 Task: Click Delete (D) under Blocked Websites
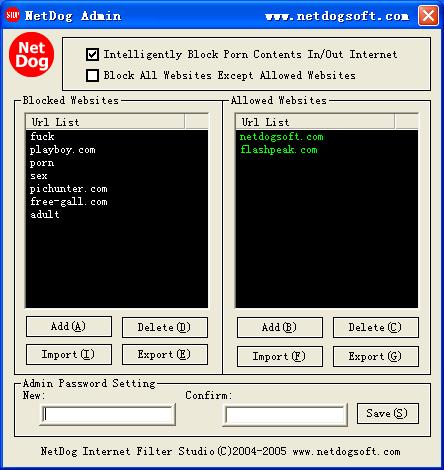[x=165, y=327]
